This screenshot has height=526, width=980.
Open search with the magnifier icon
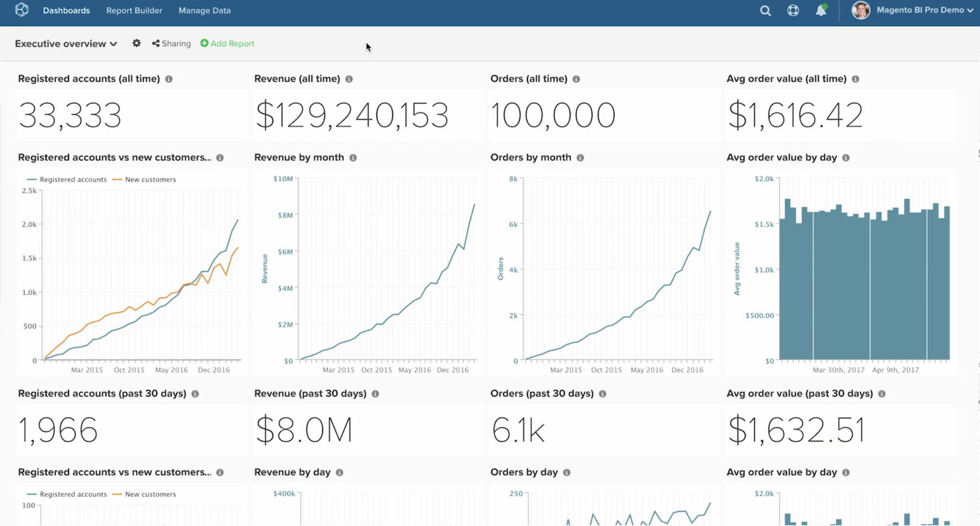tap(765, 11)
